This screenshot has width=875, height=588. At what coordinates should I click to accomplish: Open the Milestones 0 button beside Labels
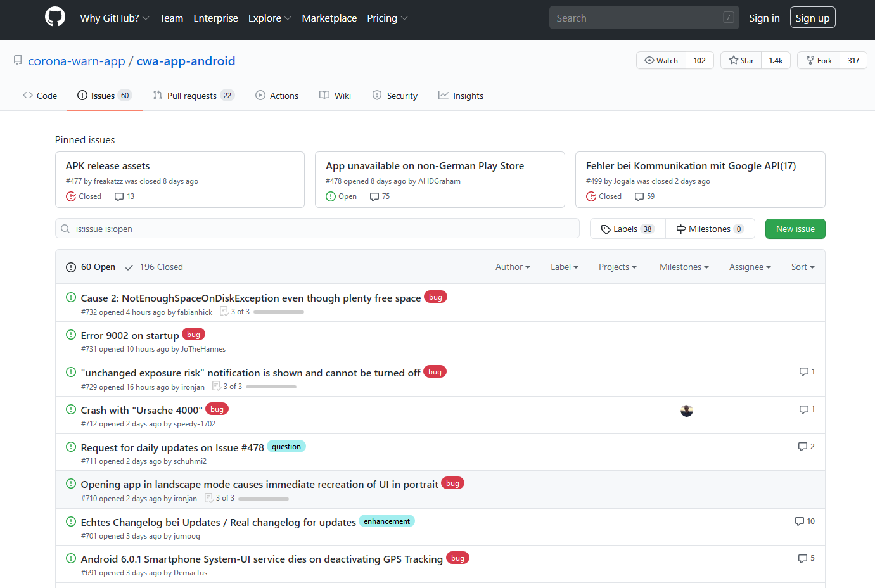[710, 229]
